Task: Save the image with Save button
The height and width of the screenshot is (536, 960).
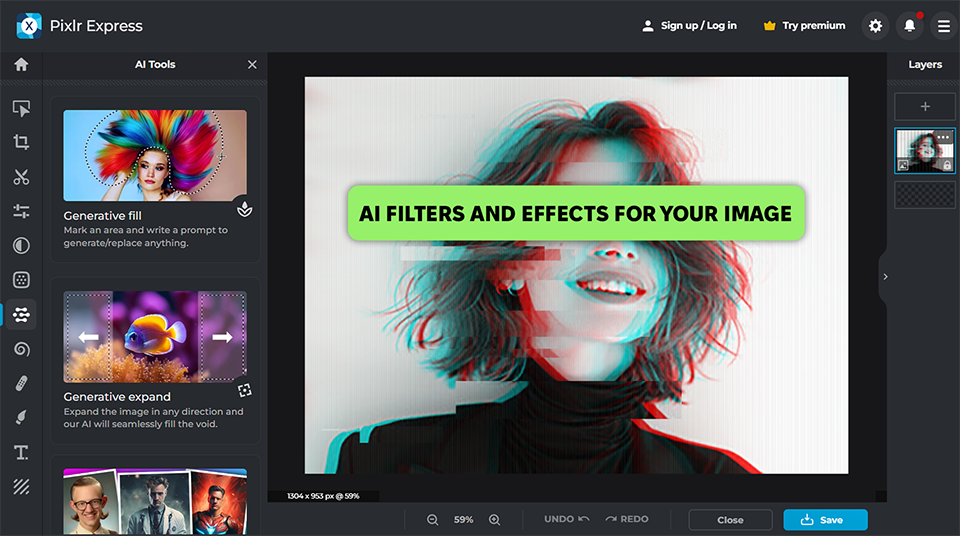Action: (x=825, y=519)
